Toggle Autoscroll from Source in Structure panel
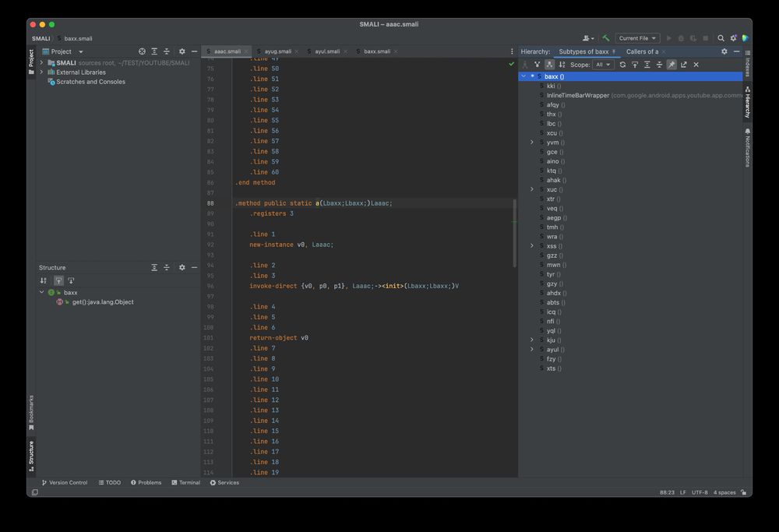This screenshot has height=532, width=779. point(71,280)
